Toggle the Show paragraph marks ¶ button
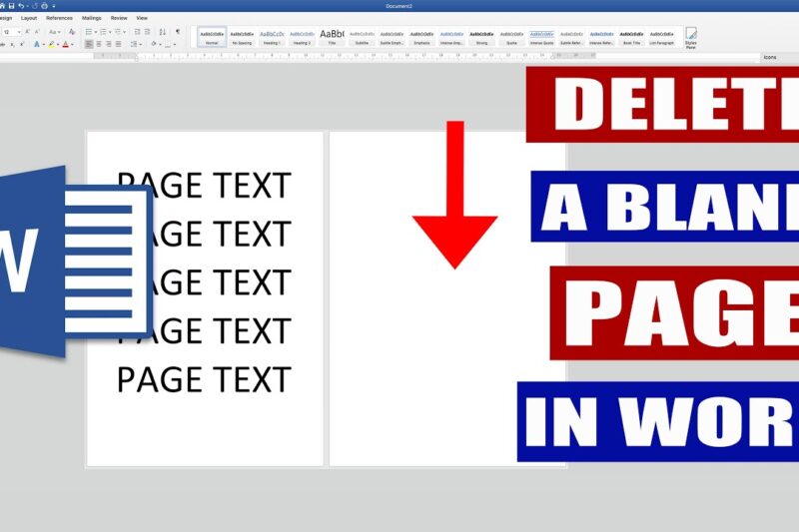Image resolution: width=799 pixels, height=532 pixels. [178, 32]
